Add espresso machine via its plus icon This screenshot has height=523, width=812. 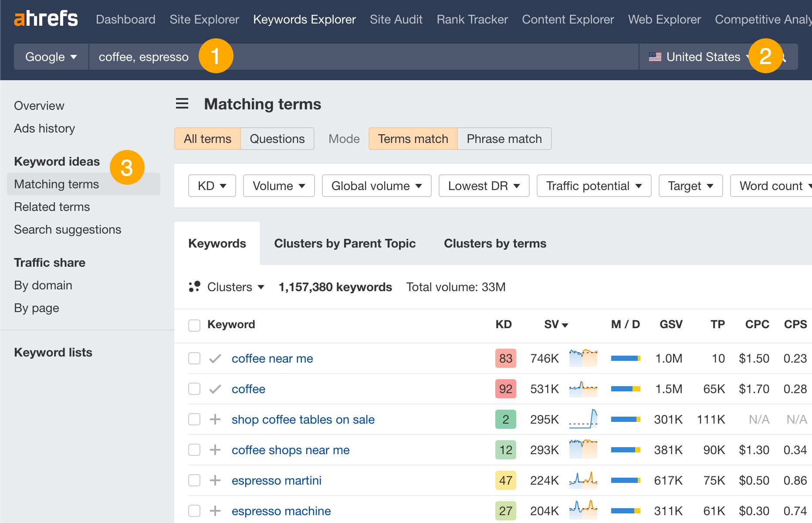point(215,511)
